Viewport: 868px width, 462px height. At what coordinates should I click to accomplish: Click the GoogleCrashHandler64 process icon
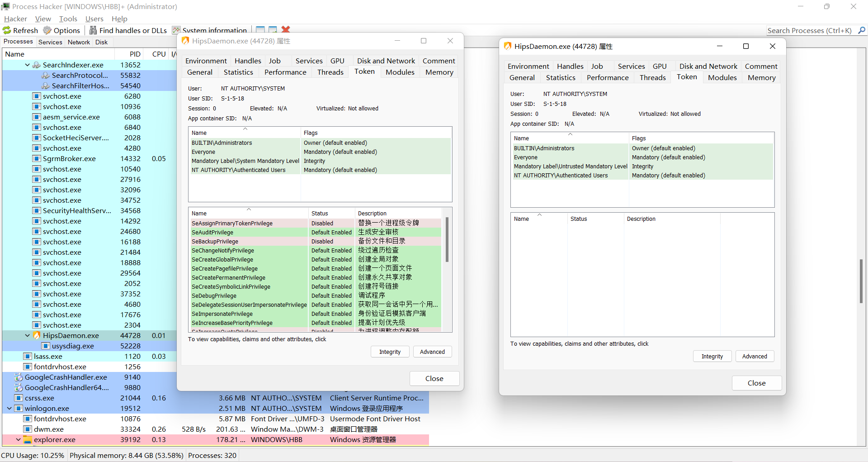point(19,388)
